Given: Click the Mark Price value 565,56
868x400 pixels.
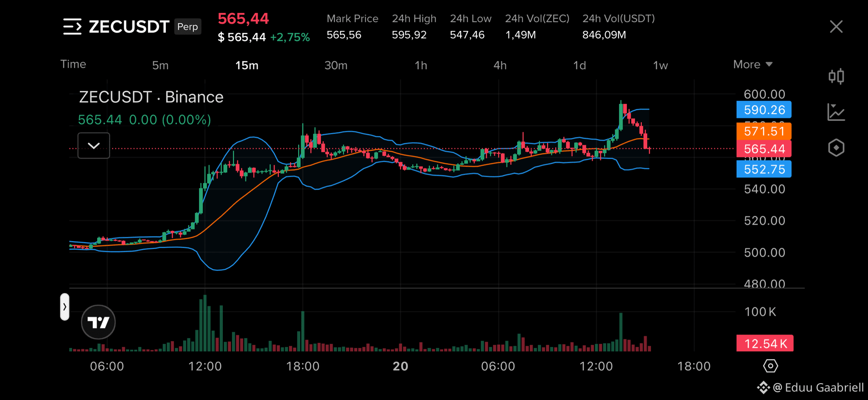Looking at the screenshot, I should tap(344, 35).
